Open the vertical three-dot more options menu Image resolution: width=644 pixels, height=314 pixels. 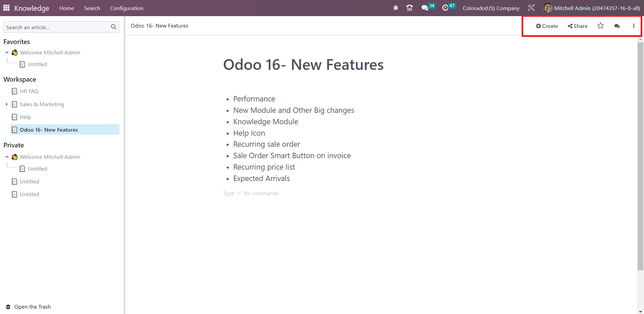pyautogui.click(x=634, y=26)
